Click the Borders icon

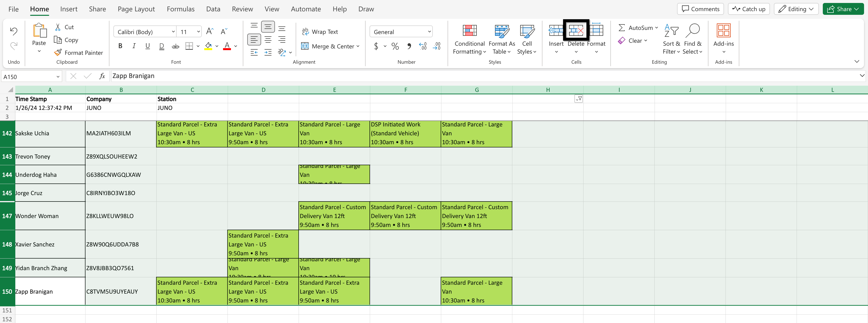189,46
